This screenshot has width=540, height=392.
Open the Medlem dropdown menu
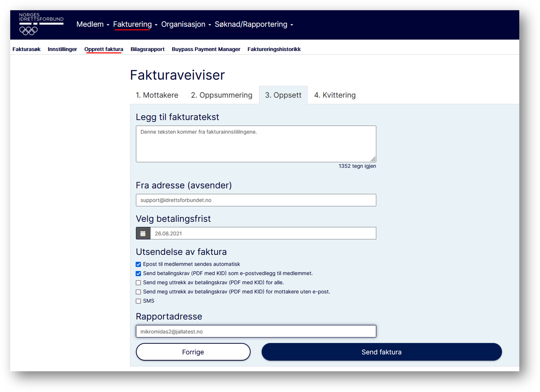point(93,24)
